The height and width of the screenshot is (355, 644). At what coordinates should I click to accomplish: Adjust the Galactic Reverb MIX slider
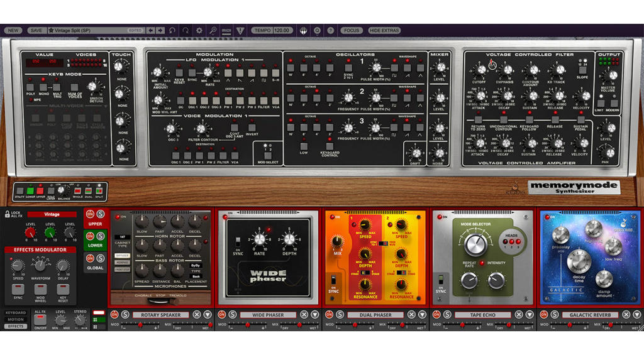pos(621,325)
